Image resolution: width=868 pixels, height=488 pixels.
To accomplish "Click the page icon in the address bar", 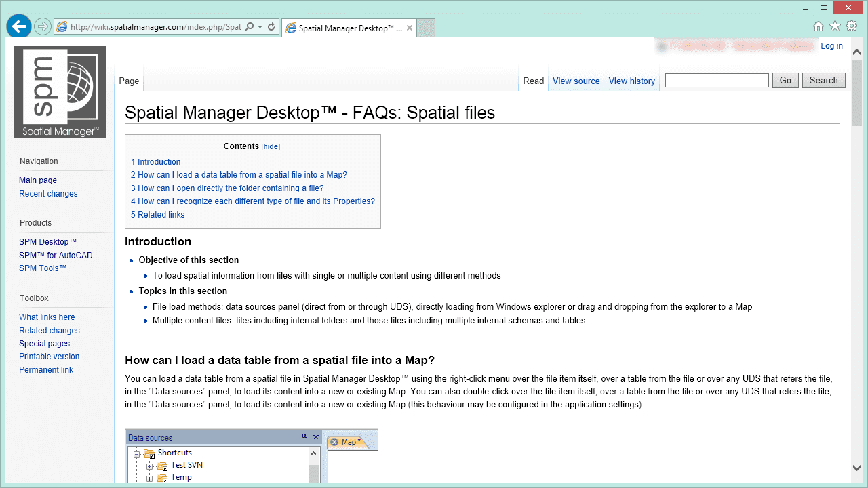I will pos(62,27).
